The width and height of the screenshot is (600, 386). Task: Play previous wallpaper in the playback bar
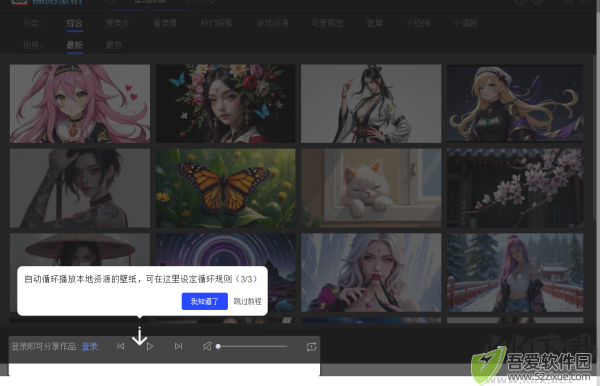[121, 346]
